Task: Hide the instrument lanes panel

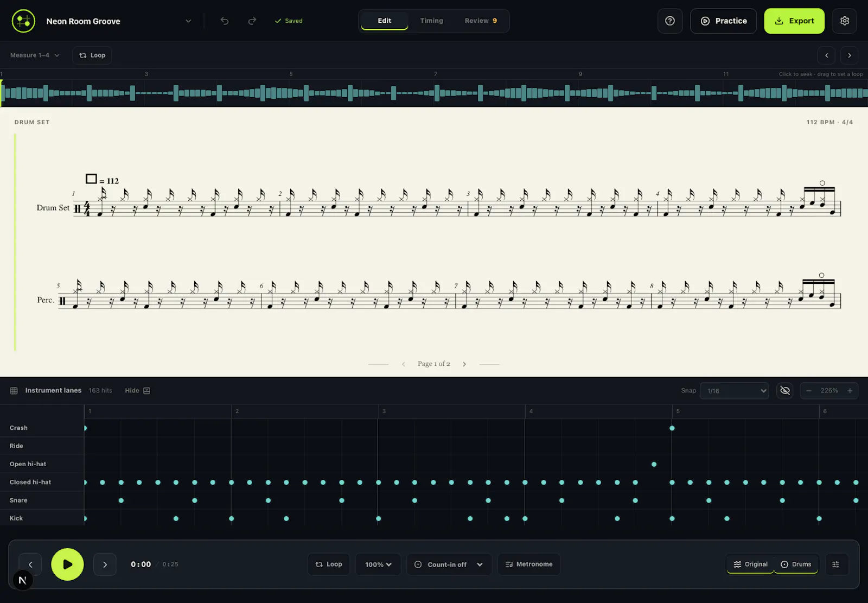Action: coord(137,391)
